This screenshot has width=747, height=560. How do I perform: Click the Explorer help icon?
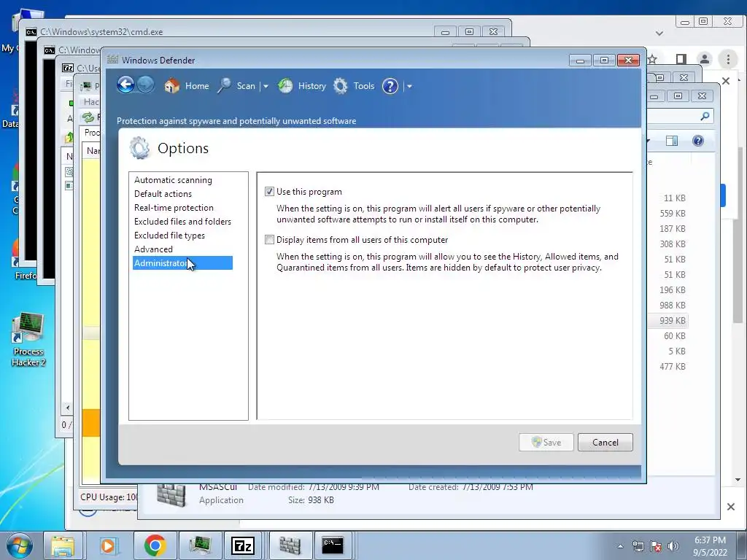(x=698, y=141)
